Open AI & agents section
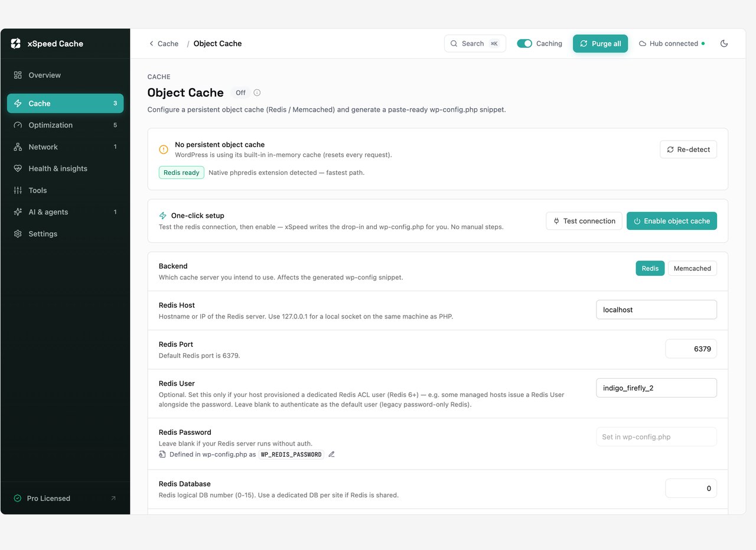Image resolution: width=756 pixels, height=550 pixels. (65, 212)
